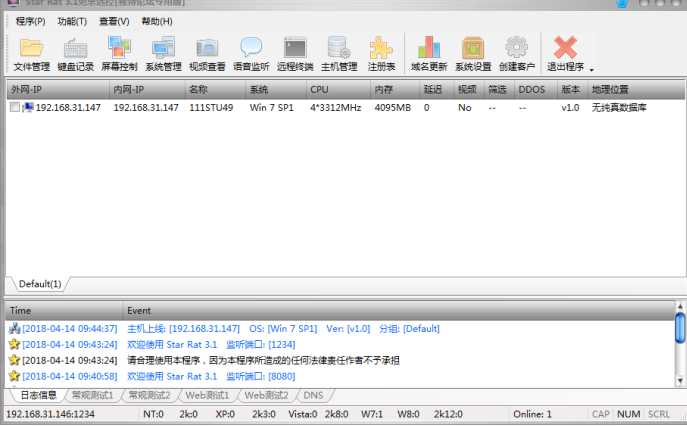Sort by the 地理位置 column header
The height and width of the screenshot is (426, 687).
pos(636,90)
